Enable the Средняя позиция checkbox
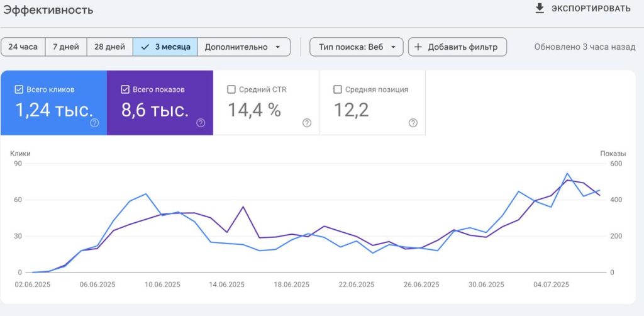 338,89
